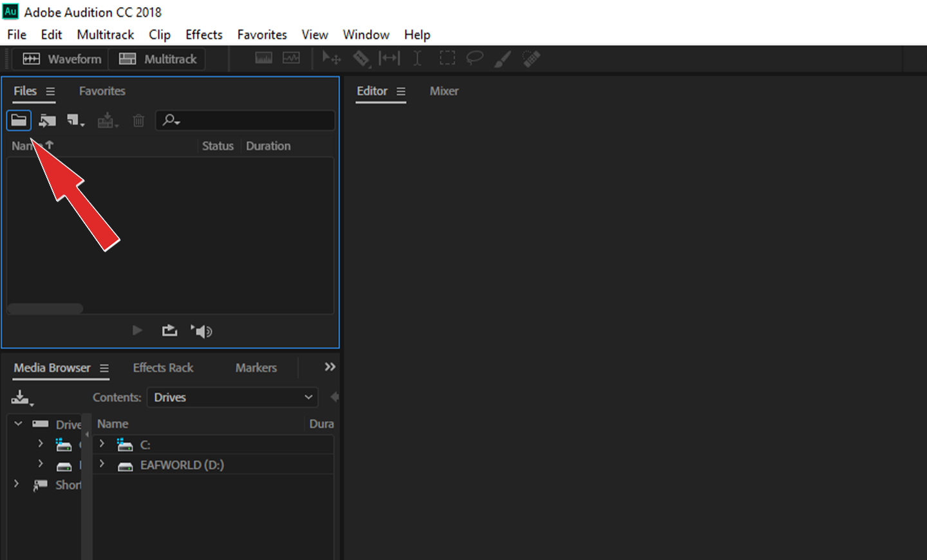The height and width of the screenshot is (560, 927).
Task: Click the Name column header in Media Browser
Action: (x=113, y=424)
